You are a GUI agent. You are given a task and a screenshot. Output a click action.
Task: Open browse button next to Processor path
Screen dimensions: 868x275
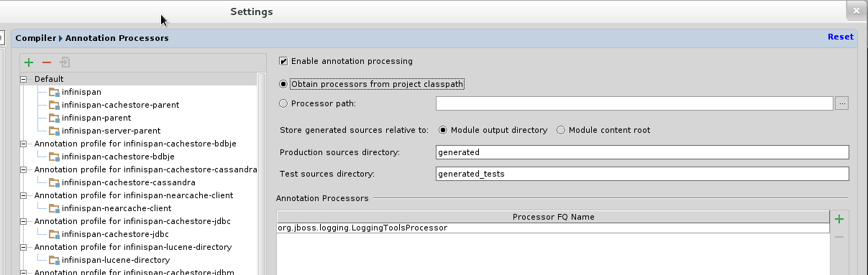(x=842, y=104)
